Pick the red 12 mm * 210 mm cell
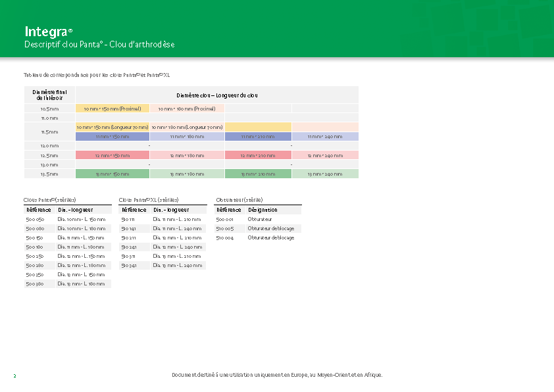 point(258,156)
